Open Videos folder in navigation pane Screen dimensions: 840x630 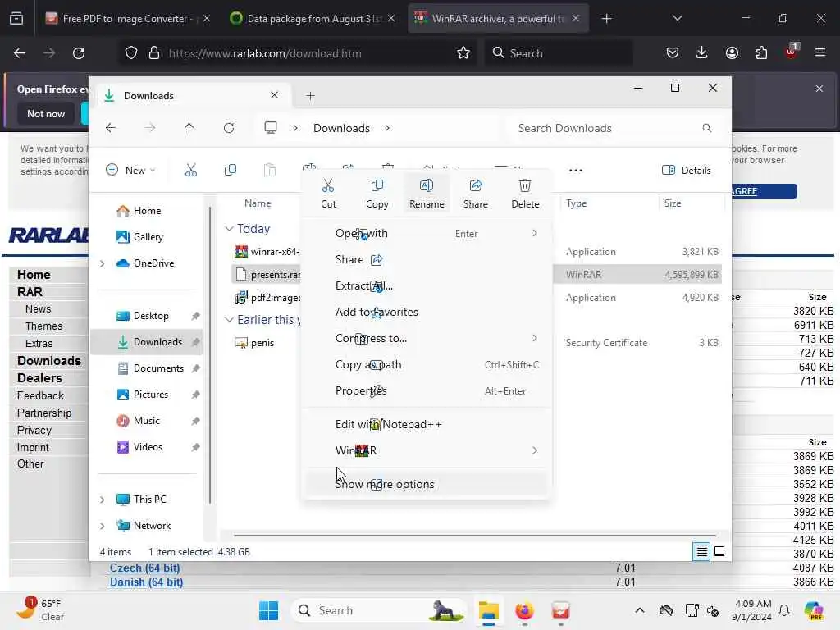coord(148,447)
